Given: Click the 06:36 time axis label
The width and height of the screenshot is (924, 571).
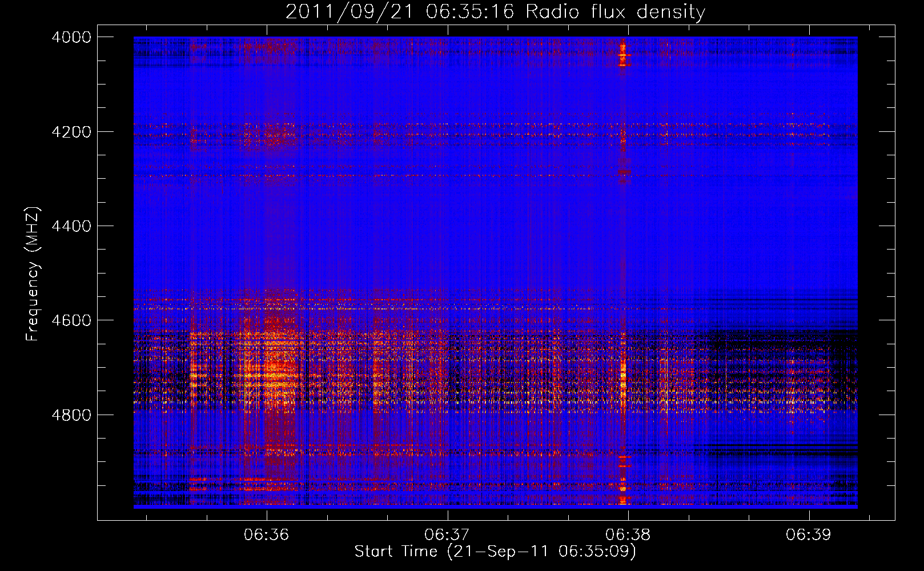Looking at the screenshot, I should [267, 534].
